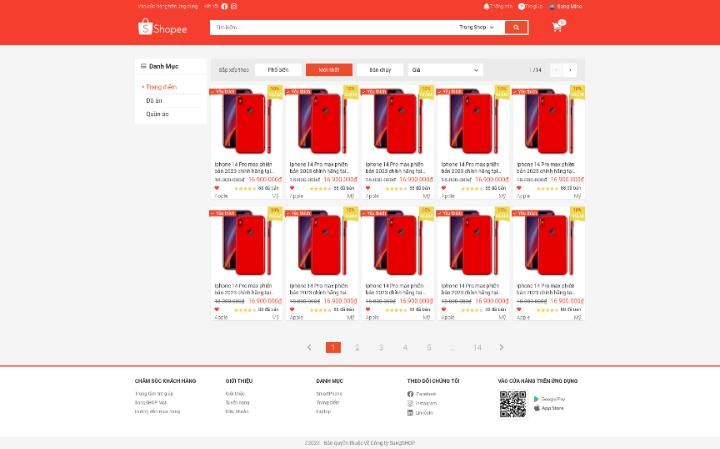Select 'Phổ biến' sort tab
Image resolution: width=720 pixels, height=449 pixels.
278,70
